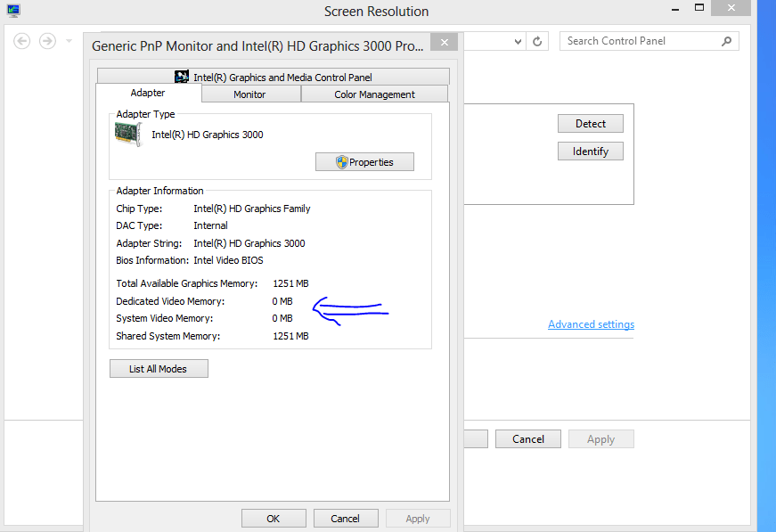Click Identify in Screen Resolution window
776x532 pixels.
591,151
